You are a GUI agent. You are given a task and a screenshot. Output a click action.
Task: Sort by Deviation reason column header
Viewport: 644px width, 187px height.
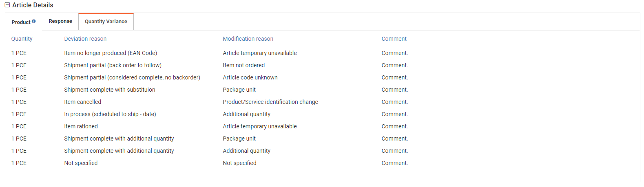coord(85,39)
